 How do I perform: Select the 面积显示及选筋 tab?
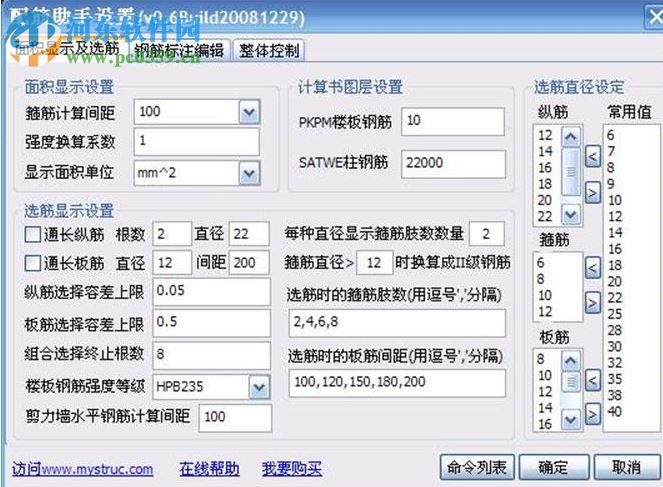pos(68,49)
